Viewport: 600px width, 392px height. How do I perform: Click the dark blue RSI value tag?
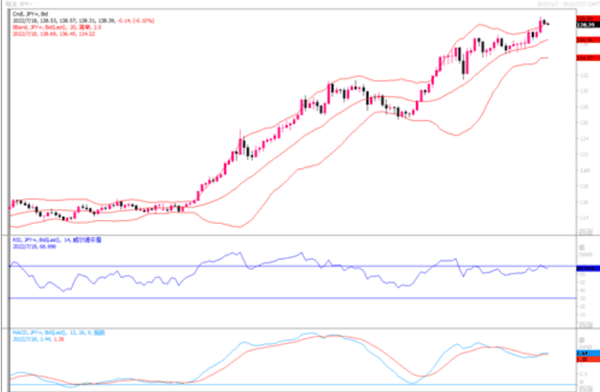pos(588,269)
